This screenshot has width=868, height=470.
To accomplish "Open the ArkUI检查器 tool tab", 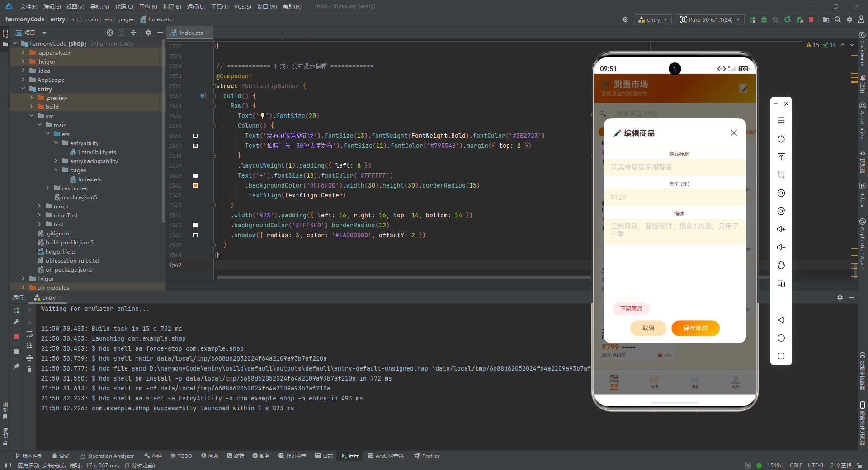I will [386, 456].
